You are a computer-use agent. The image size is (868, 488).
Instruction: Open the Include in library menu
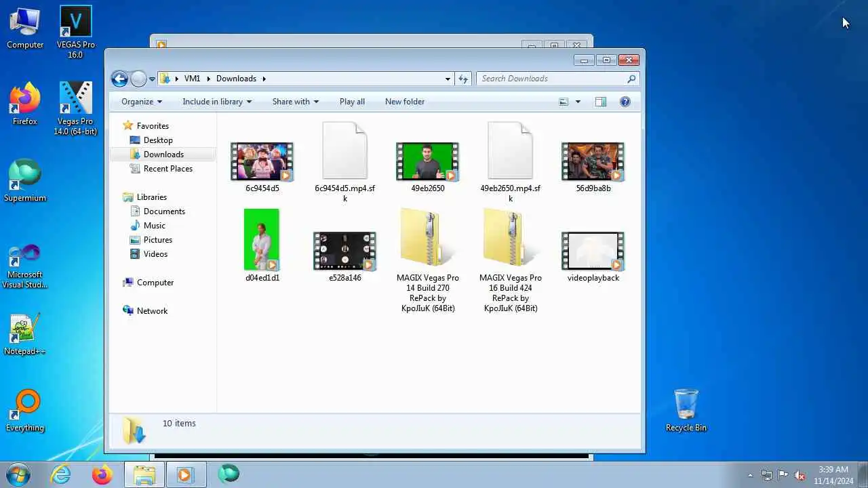click(x=217, y=102)
